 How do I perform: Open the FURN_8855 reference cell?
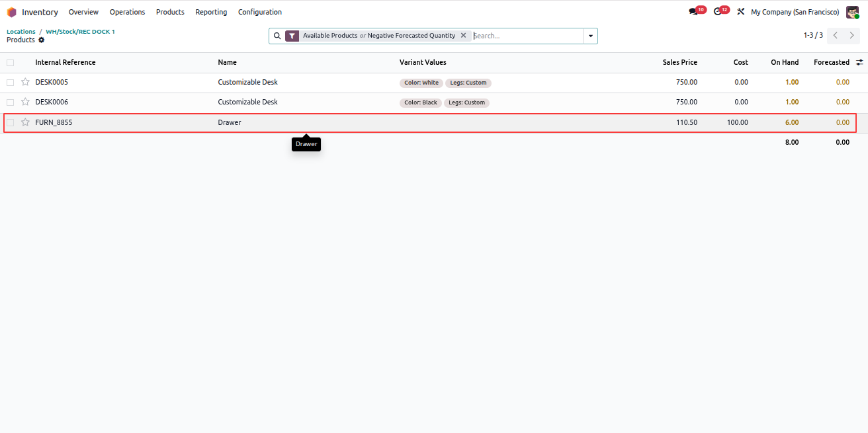coord(54,122)
